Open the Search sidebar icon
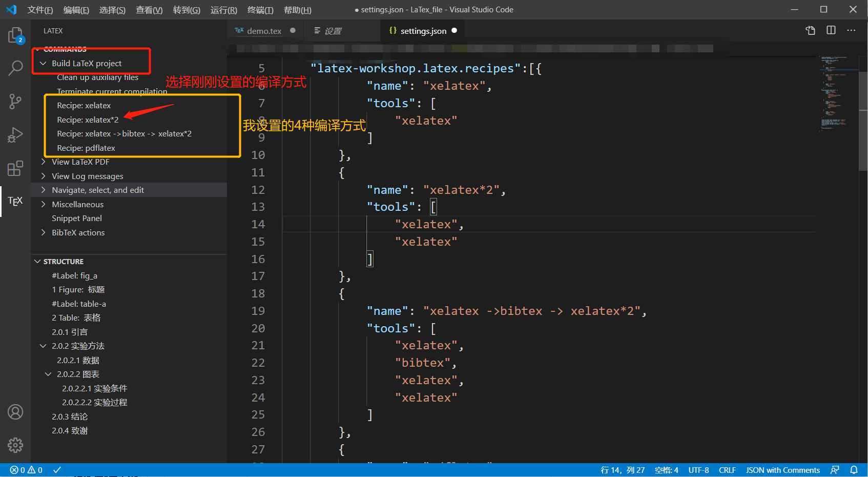Image resolution: width=868 pixels, height=477 pixels. coord(15,68)
